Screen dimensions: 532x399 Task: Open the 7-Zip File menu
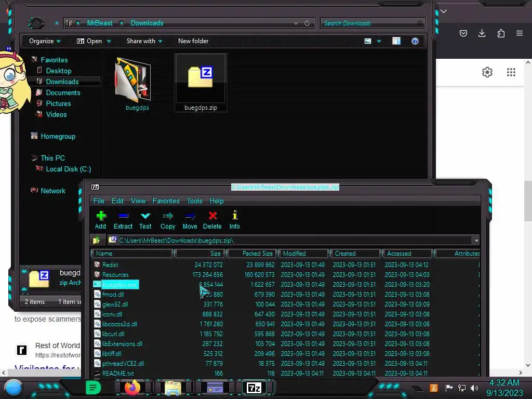[99, 201]
